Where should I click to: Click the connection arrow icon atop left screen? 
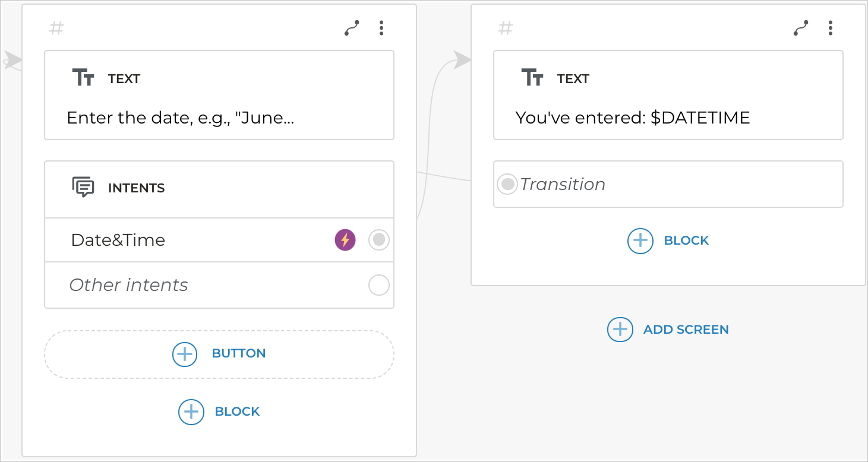351,27
